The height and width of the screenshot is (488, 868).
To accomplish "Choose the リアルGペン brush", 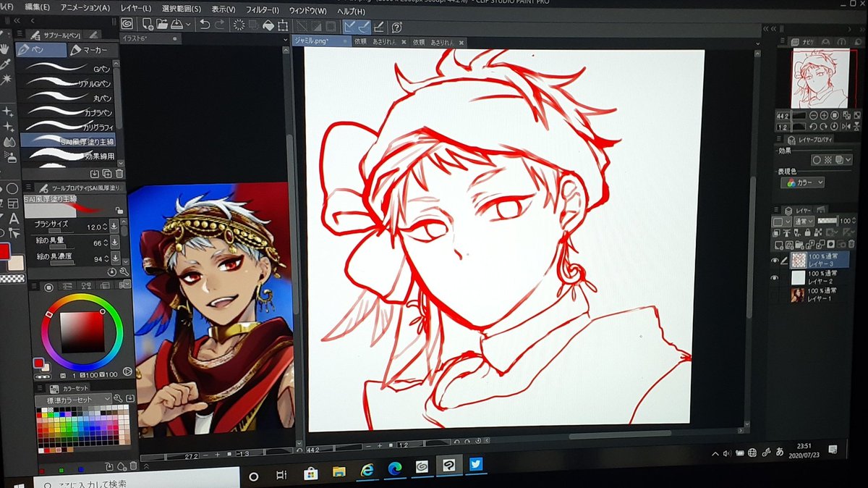I will pyautogui.click(x=65, y=83).
